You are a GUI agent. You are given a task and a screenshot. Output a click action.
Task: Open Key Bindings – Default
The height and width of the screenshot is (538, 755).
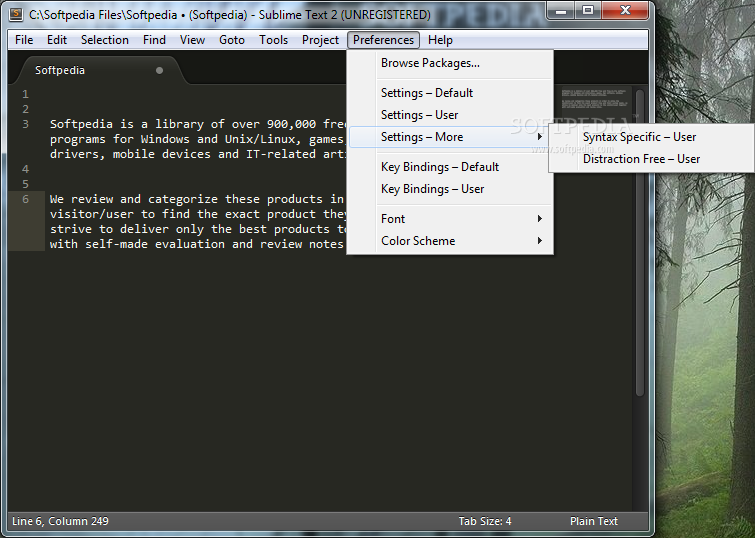tap(450, 167)
